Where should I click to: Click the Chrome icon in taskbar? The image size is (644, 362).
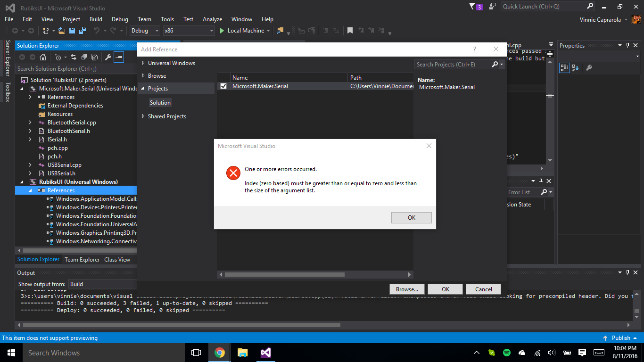click(x=219, y=353)
